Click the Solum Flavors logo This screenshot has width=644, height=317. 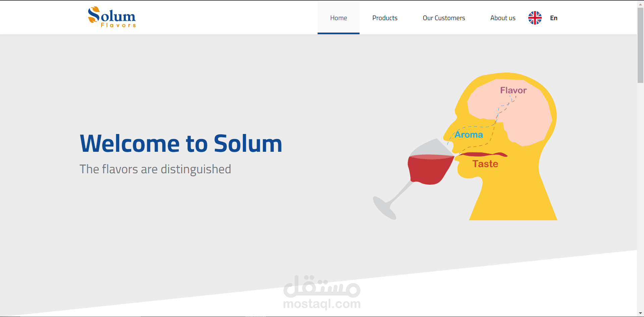pos(111,17)
